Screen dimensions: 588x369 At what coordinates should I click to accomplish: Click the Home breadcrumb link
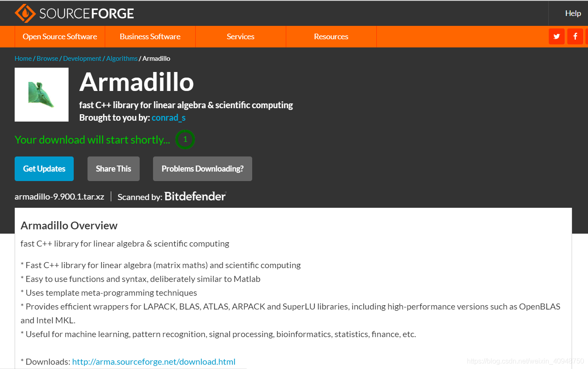(x=23, y=58)
